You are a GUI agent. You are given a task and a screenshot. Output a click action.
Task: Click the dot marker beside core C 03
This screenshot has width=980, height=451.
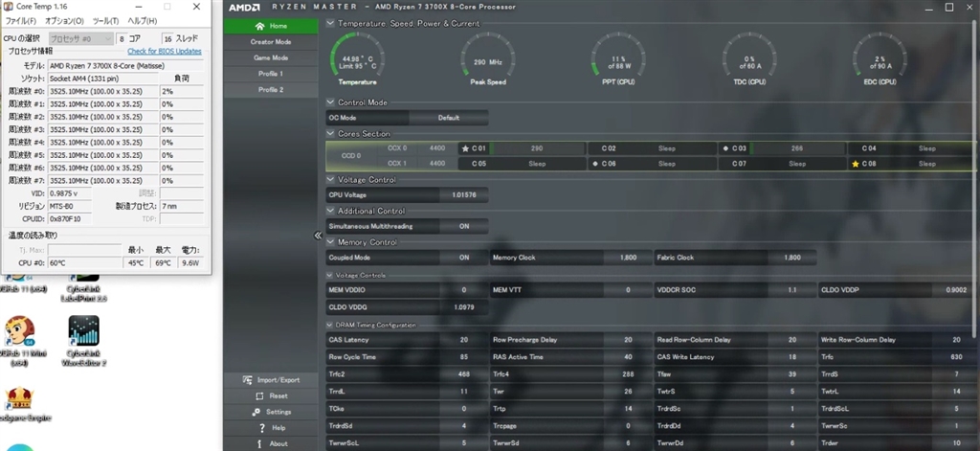[725, 148]
